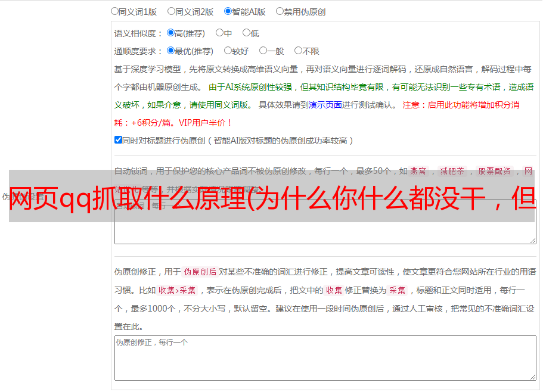Viewport: 543px width, 392px height.
Task: Click the red text 耗：+6积分/篇。VIP用户半价！
Action: click(x=173, y=123)
